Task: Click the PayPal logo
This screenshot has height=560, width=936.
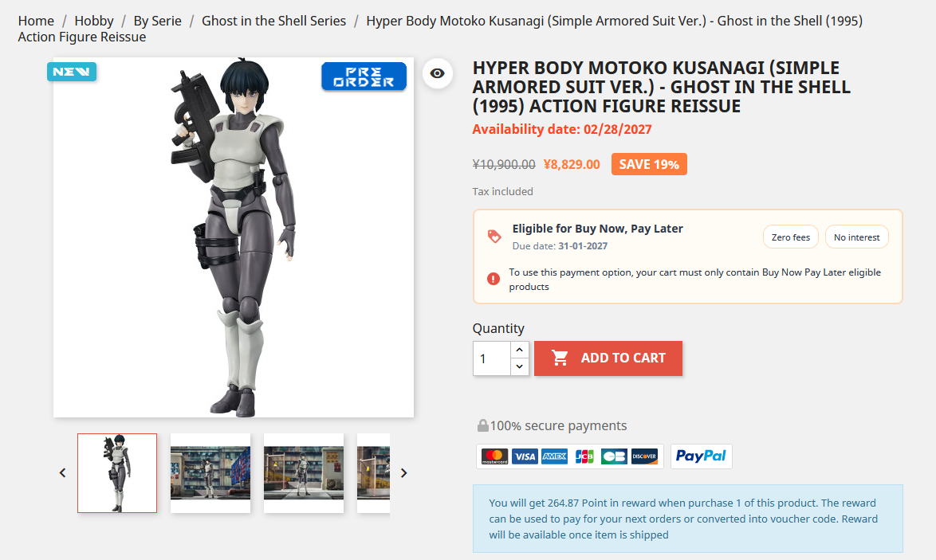Action: (x=701, y=456)
